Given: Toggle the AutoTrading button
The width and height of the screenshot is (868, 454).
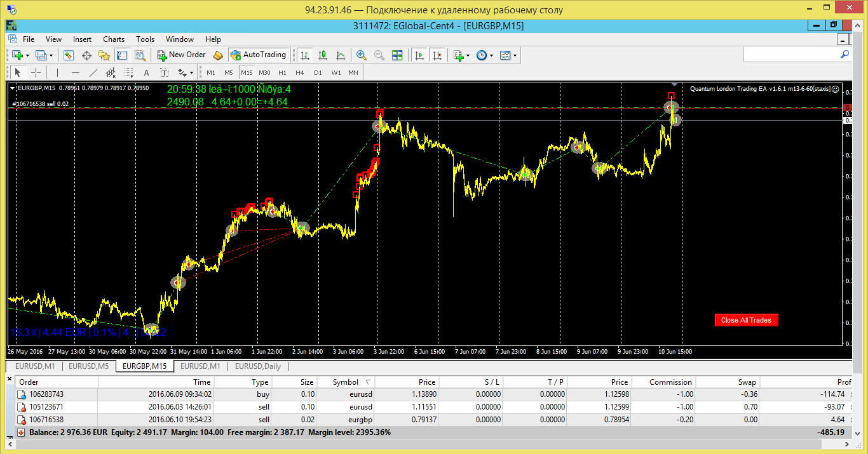Looking at the screenshot, I should click(x=259, y=55).
